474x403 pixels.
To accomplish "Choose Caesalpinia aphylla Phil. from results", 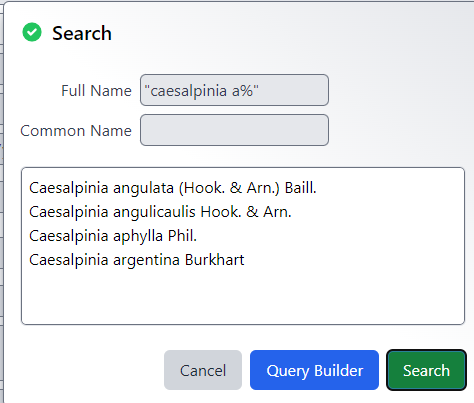I will click(x=113, y=236).
